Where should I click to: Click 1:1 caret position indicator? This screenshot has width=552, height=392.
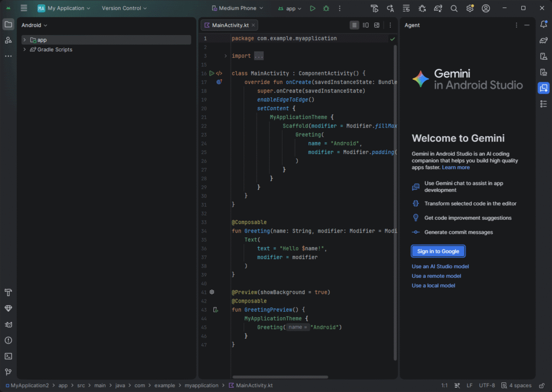click(x=444, y=386)
